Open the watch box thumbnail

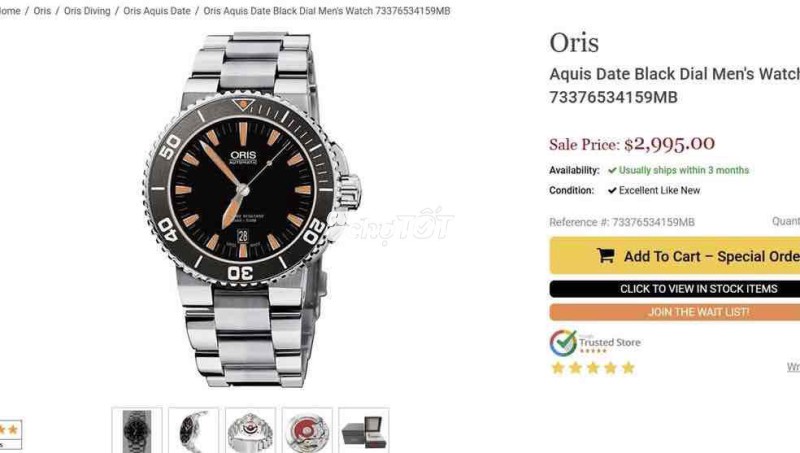point(364,430)
